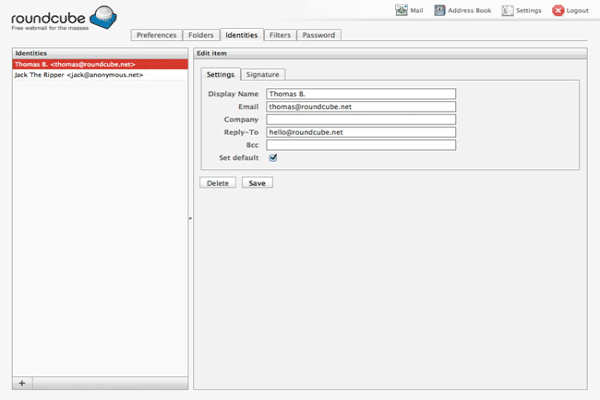Click the Display Name field

360,93
